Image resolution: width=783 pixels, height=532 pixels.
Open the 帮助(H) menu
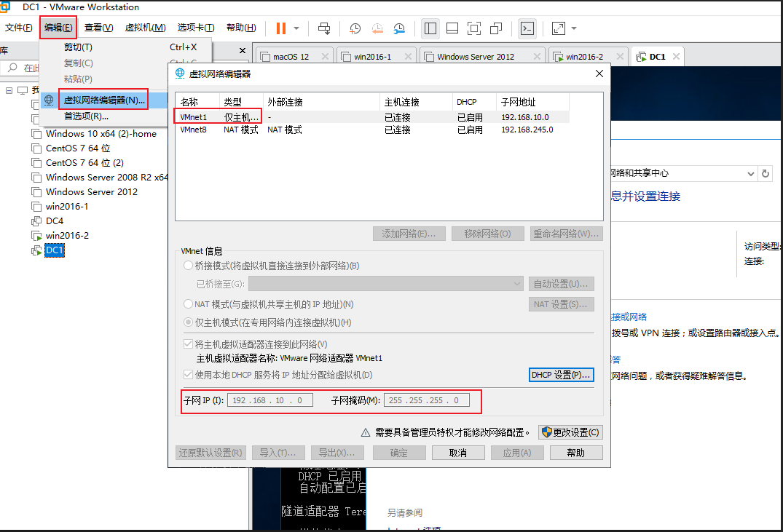241,28
